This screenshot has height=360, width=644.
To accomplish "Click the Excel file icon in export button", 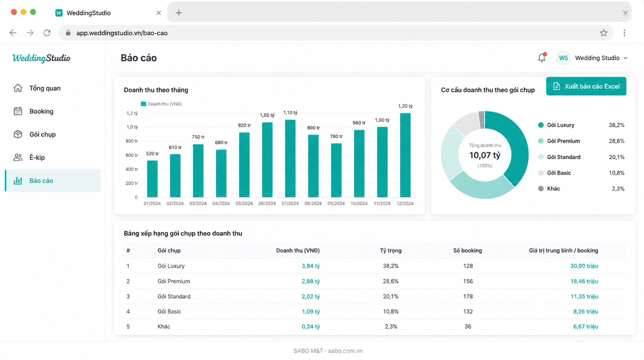I will [557, 86].
